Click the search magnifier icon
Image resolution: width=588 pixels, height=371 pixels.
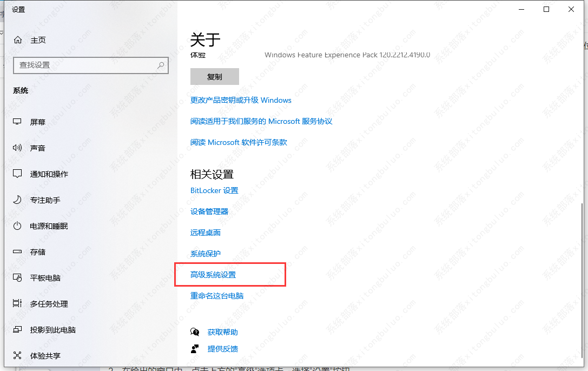pyautogui.click(x=161, y=65)
